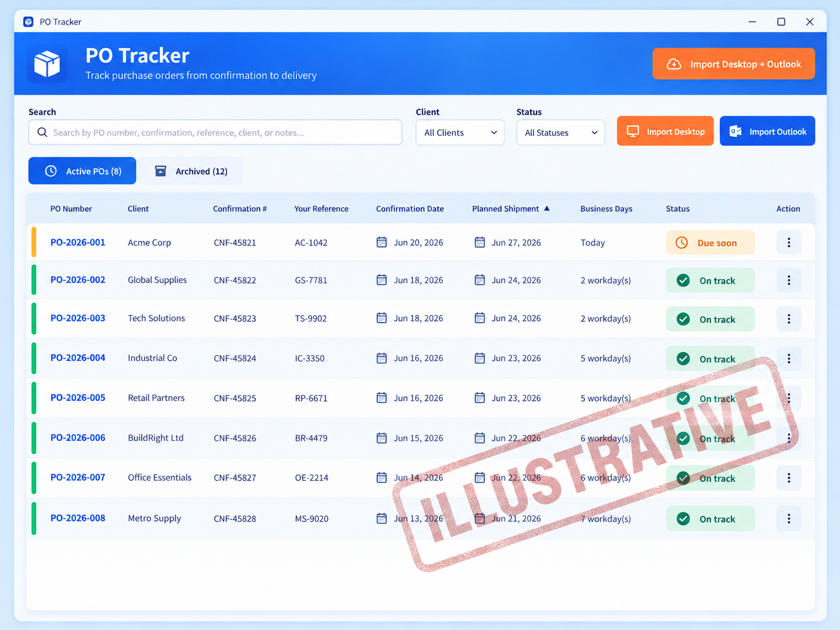Switch to Active POs (8) tab
Screen dimensions: 840x630
pyautogui.click(x=82, y=171)
